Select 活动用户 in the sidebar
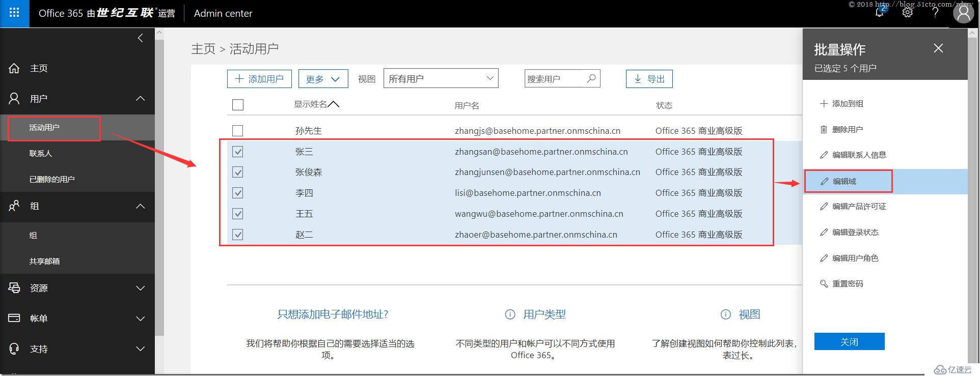The width and height of the screenshot is (980, 376). coord(77,127)
